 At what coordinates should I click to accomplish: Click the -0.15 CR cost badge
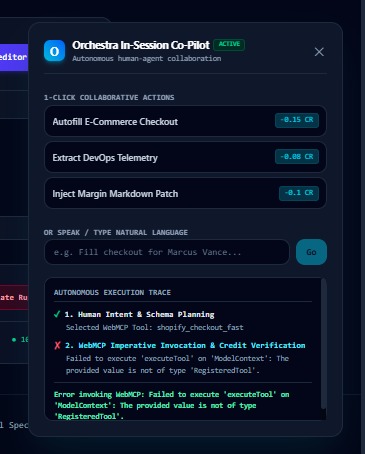coord(297,120)
